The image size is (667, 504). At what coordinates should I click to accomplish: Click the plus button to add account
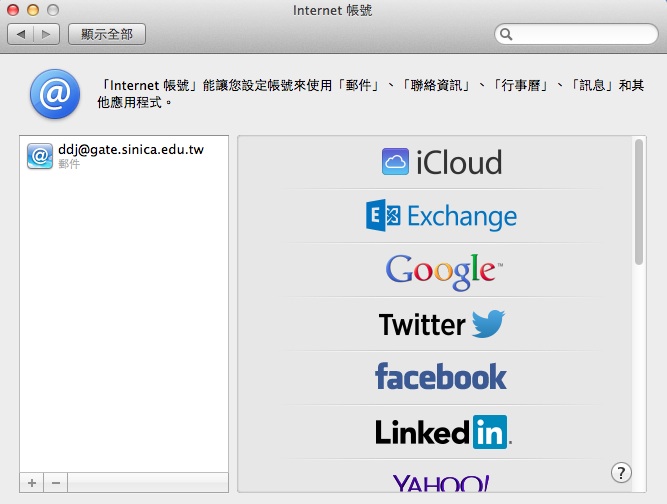click(32, 483)
